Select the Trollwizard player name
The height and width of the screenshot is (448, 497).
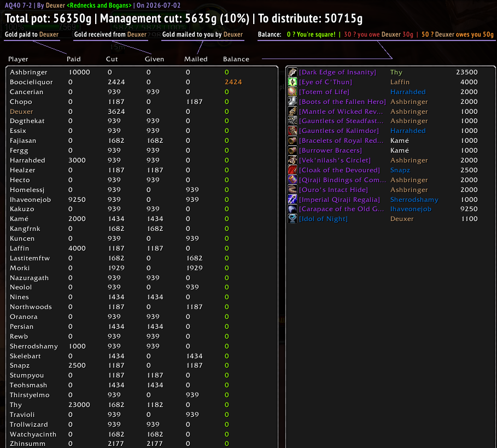[x=29, y=424]
